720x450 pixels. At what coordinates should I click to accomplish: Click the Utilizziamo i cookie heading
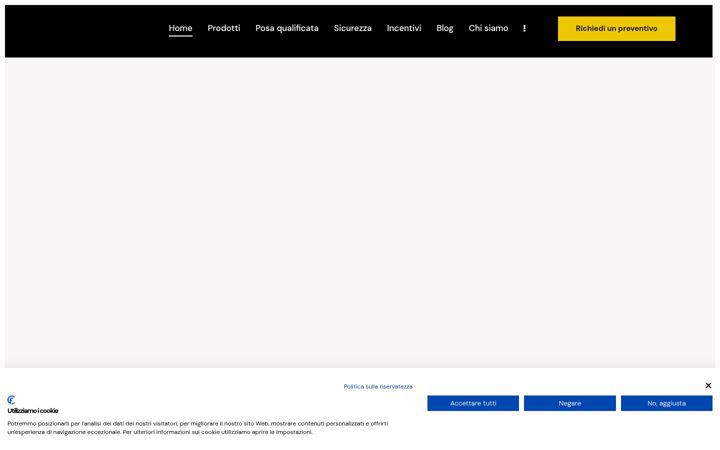click(x=33, y=411)
